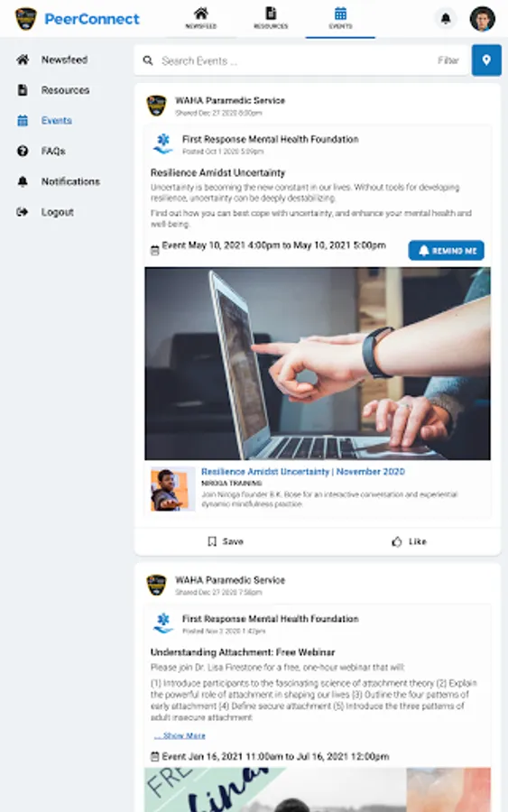508x812 pixels.
Task: Switch to the Resources tab in top navigation
Action: coord(271,18)
